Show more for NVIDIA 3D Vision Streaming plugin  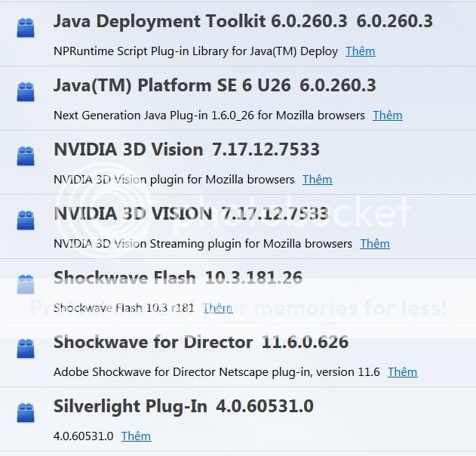pos(375,243)
